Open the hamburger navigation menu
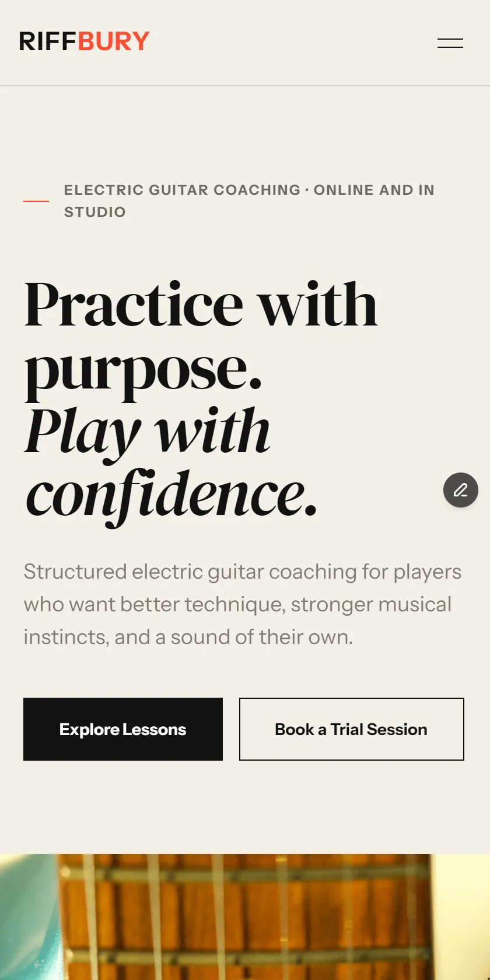Image resolution: width=490 pixels, height=980 pixels. tap(450, 43)
